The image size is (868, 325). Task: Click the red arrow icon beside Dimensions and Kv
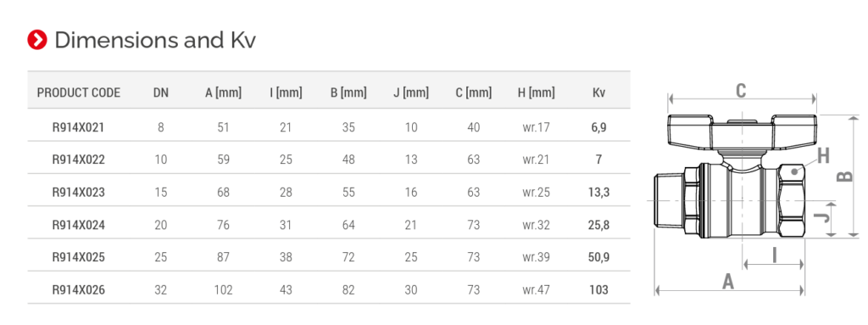pos(37,40)
